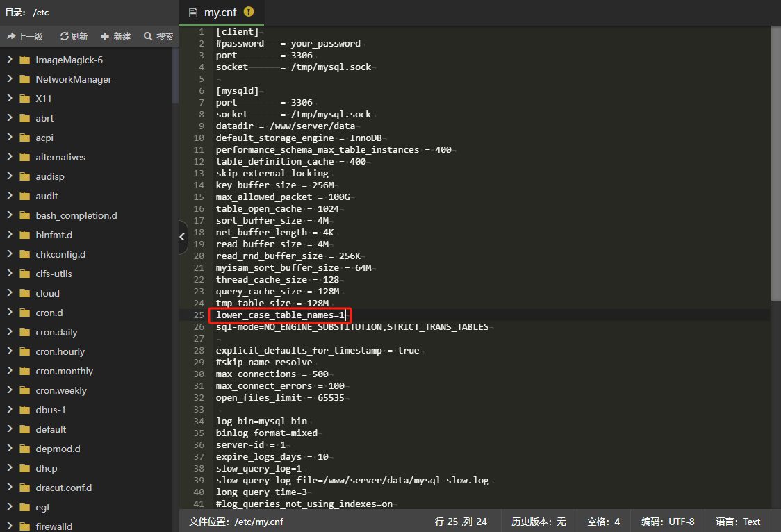The image size is (781, 532).
Task: Open the NetworkManager folder
Action: [x=73, y=79]
